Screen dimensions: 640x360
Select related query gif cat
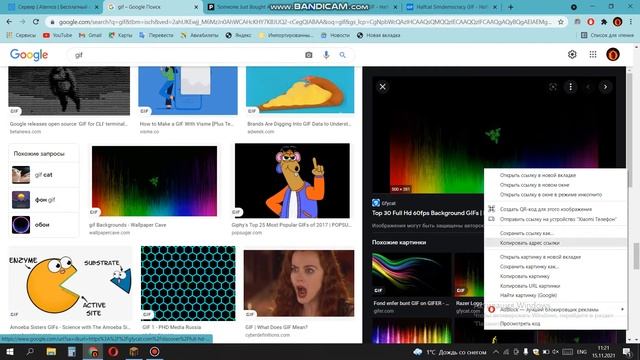(44, 175)
